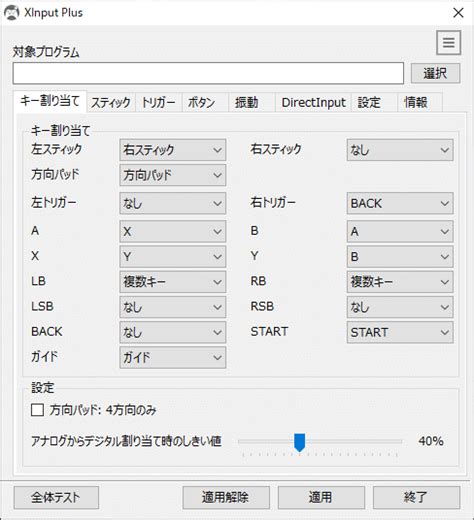The width and height of the screenshot is (474, 520).
Task: Expand the A button mapping dropdown
Action: click(173, 231)
